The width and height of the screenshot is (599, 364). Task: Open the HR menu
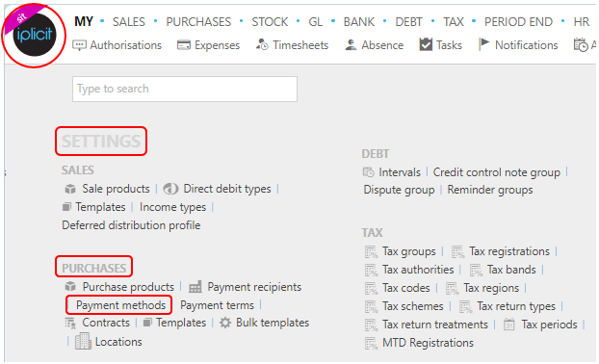coord(582,22)
